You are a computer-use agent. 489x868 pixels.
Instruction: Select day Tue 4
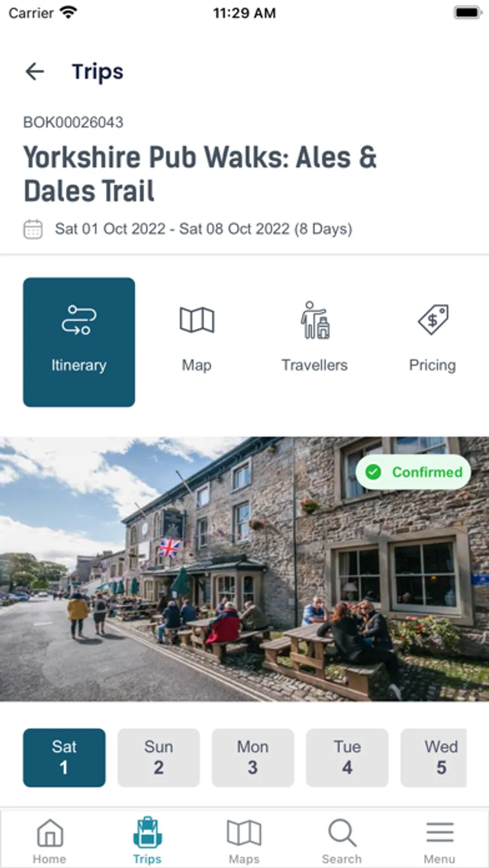point(347,758)
